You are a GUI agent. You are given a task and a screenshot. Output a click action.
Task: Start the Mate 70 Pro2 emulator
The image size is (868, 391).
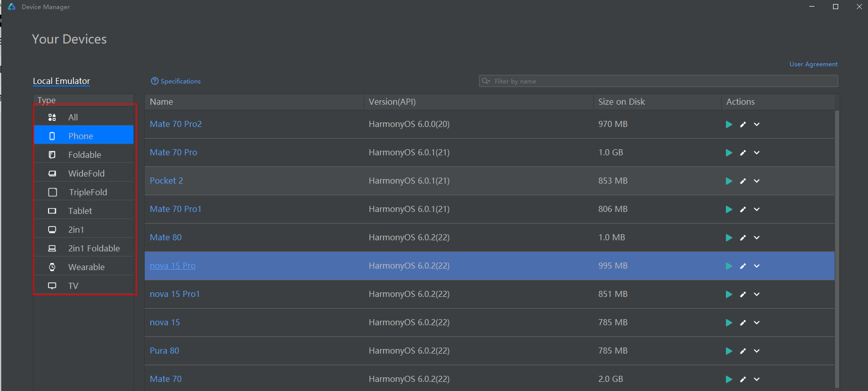click(x=729, y=124)
